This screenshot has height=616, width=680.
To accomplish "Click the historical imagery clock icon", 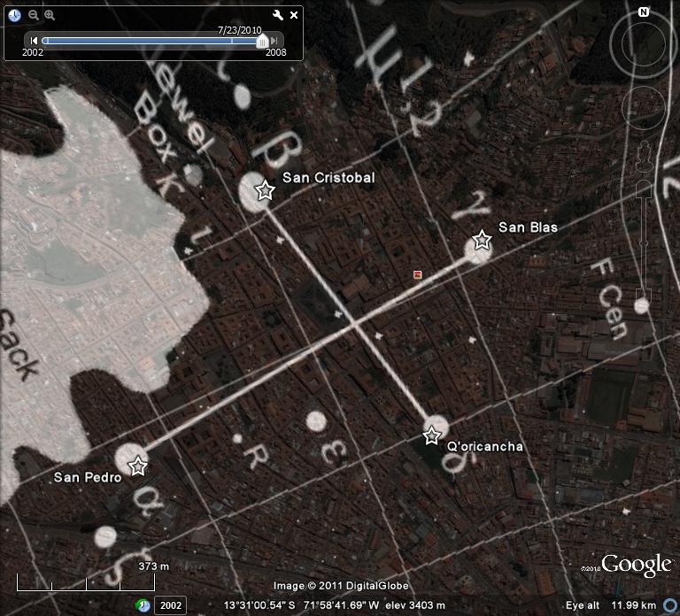I will [15, 15].
